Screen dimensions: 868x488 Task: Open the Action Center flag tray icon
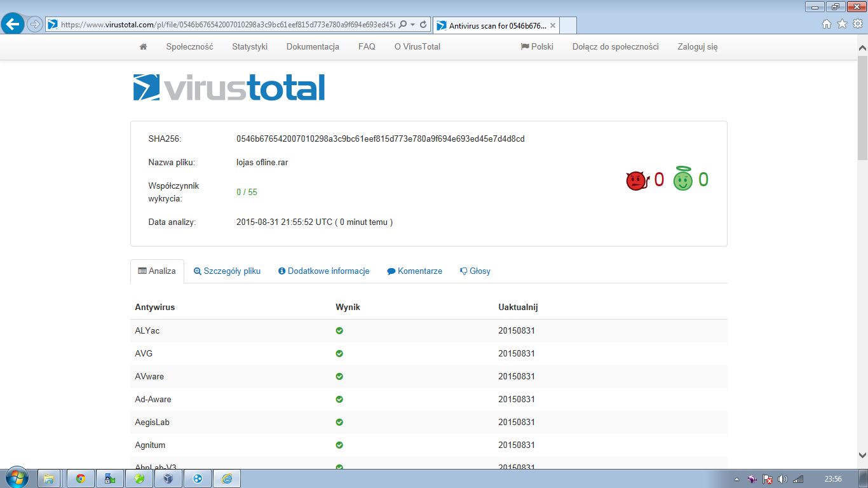[x=767, y=479]
